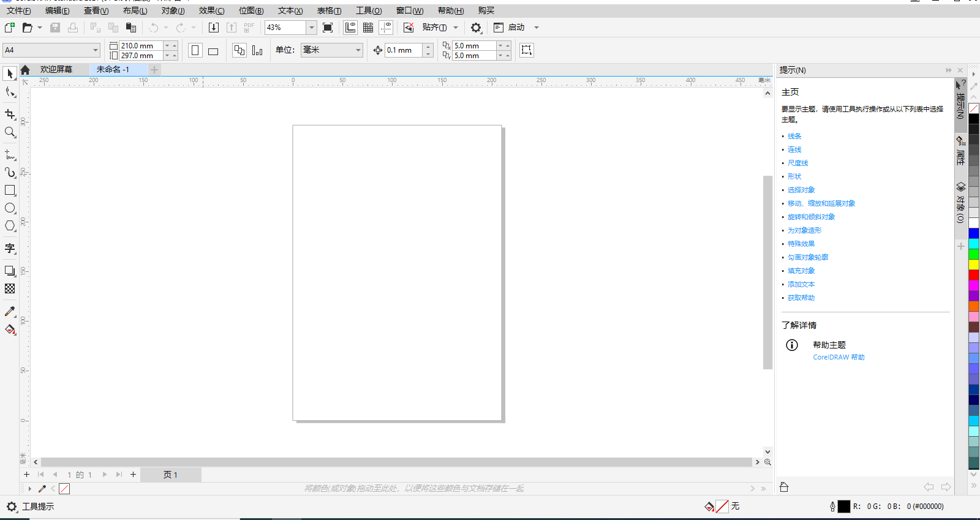Select the Pick tool in the toolbox
980x520 pixels.
[10, 73]
